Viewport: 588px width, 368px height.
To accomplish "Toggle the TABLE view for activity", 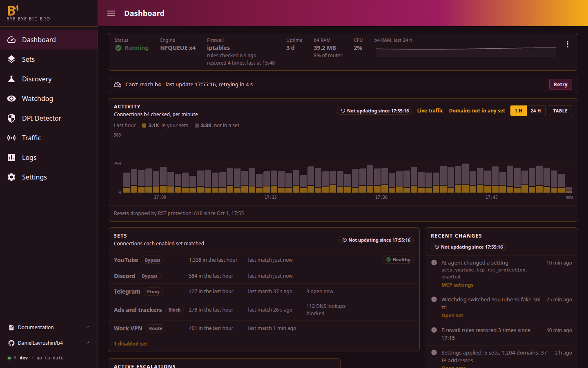I will pos(560,111).
